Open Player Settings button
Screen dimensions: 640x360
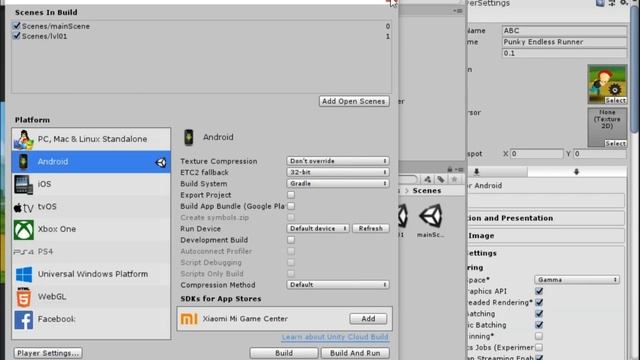[48, 353]
